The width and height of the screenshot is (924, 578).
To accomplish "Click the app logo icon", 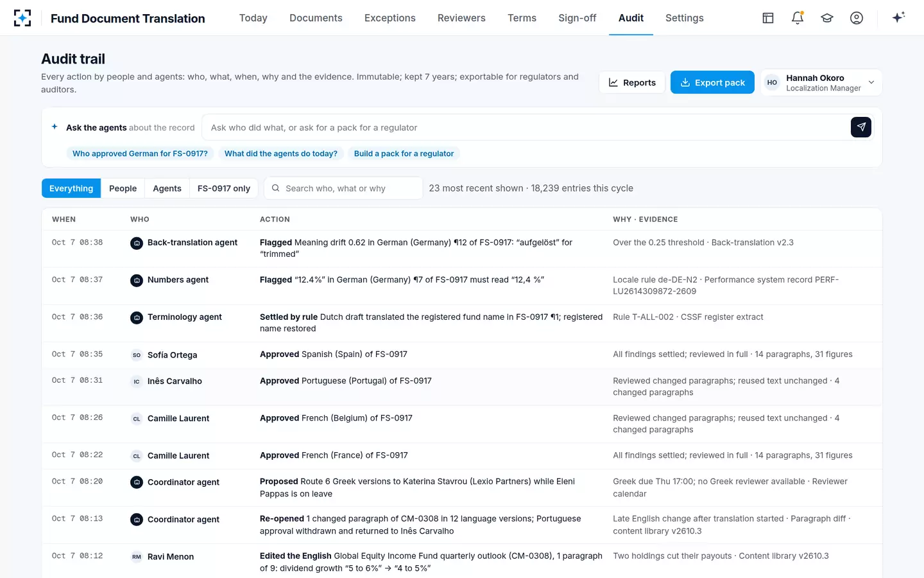I will coord(22,18).
